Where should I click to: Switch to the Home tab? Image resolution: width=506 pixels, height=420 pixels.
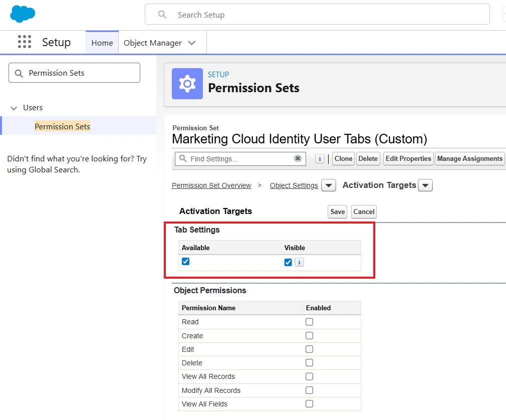102,43
